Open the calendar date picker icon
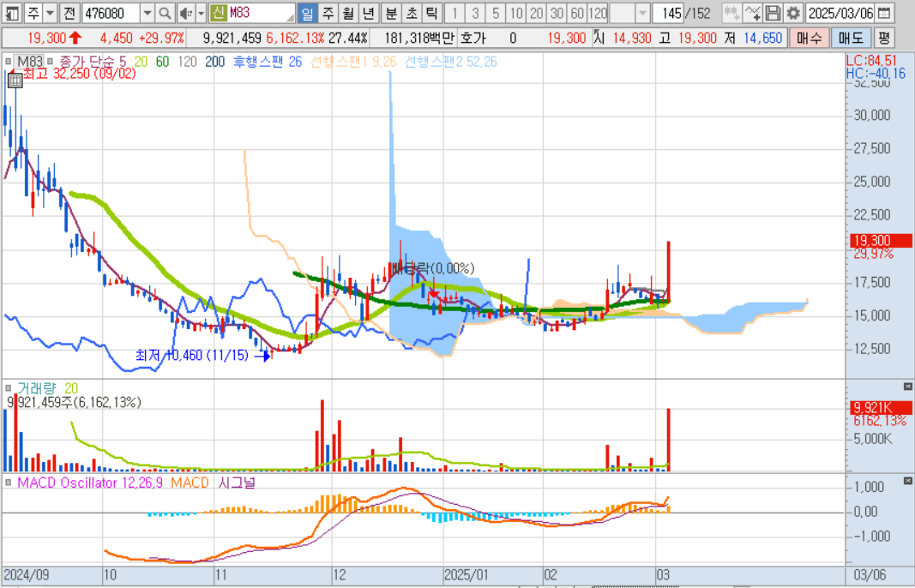Image resolution: width=915 pixels, height=588 pixels. coord(885,13)
